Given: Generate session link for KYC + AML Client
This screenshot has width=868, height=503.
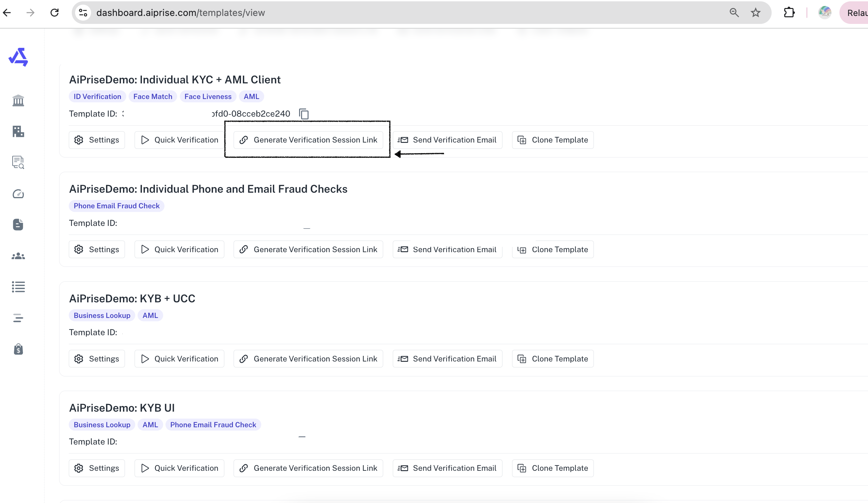Looking at the screenshot, I should point(308,140).
